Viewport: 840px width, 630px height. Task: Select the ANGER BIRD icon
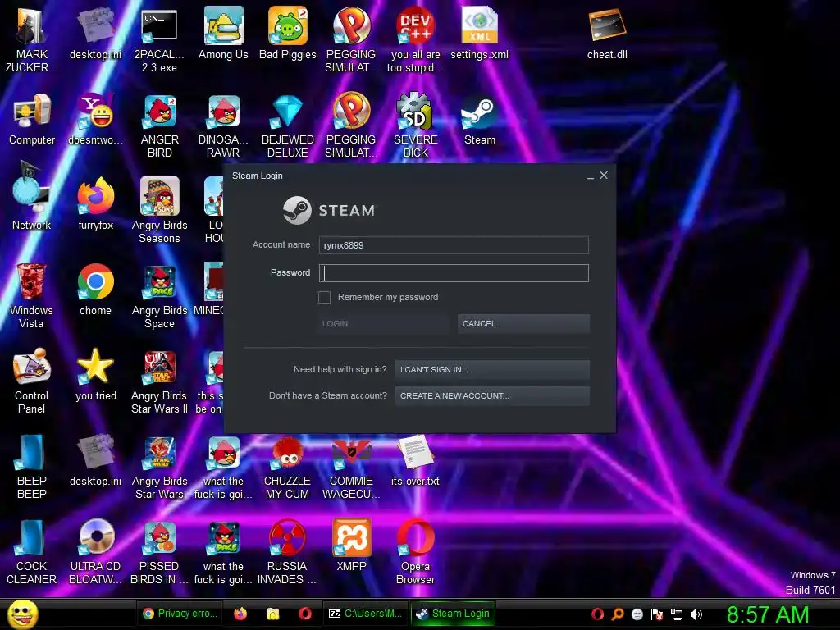point(159,126)
